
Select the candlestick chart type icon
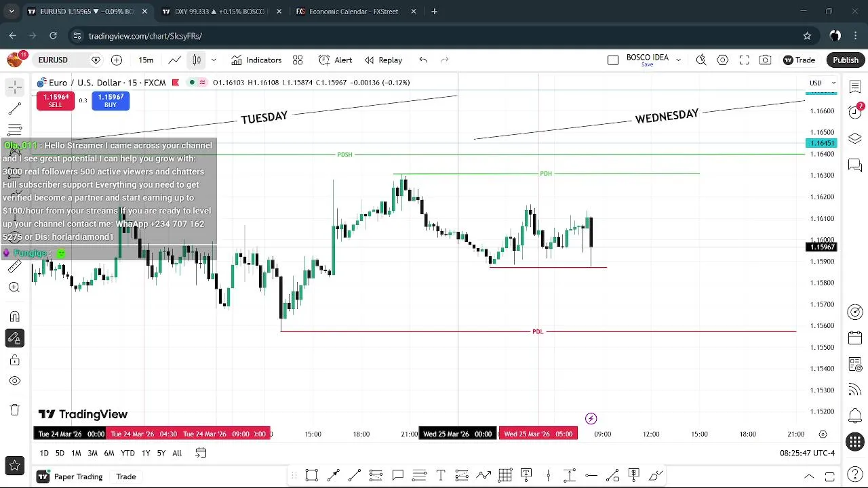point(197,60)
